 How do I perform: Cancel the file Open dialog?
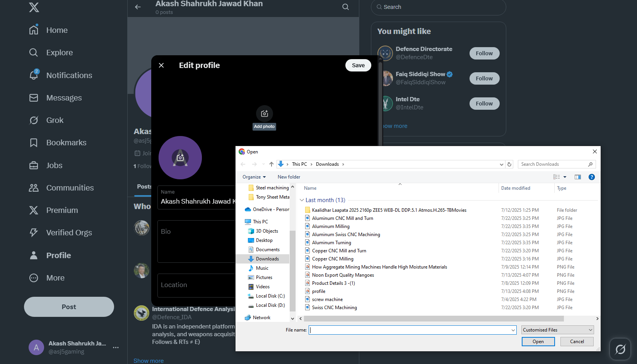[x=577, y=342]
